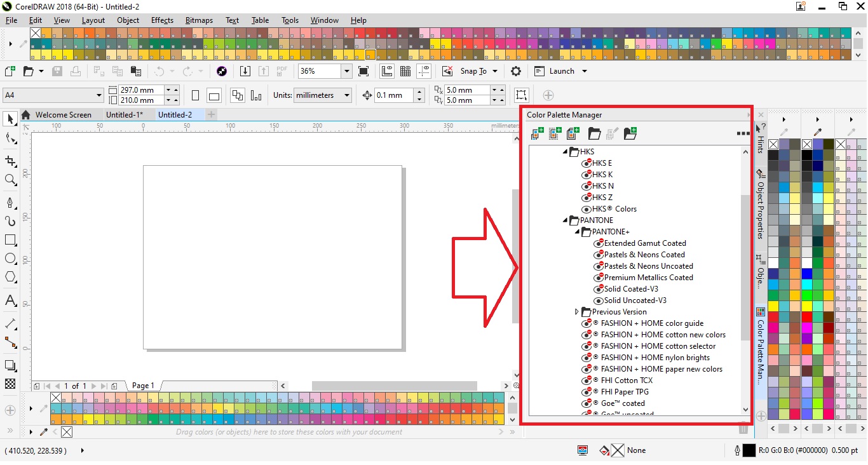The height and width of the screenshot is (465, 868).
Task: Select the Crop tool in the toolbox
Action: [10, 161]
